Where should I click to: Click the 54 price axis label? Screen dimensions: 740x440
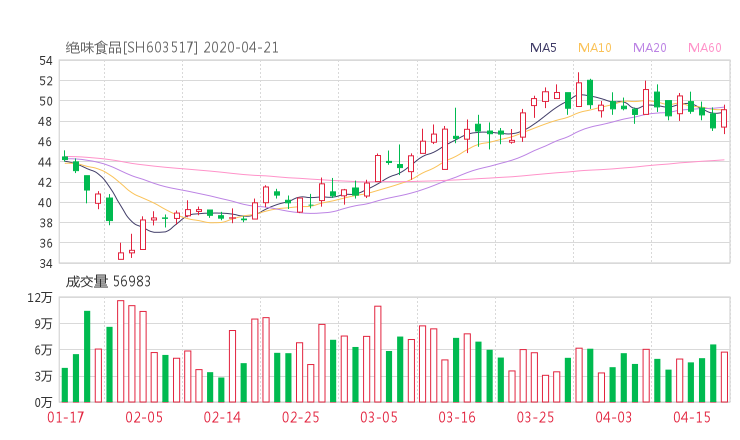click(x=46, y=61)
